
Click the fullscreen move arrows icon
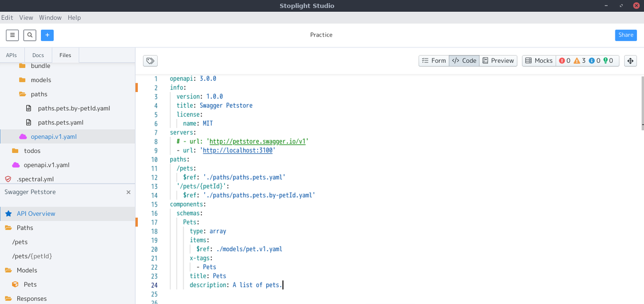[630, 61]
